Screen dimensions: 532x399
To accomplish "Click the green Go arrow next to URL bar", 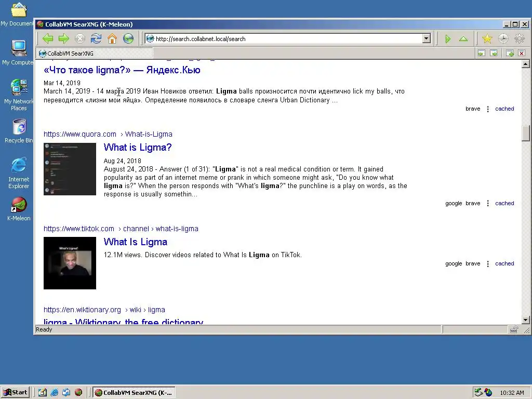I will pyautogui.click(x=448, y=39).
